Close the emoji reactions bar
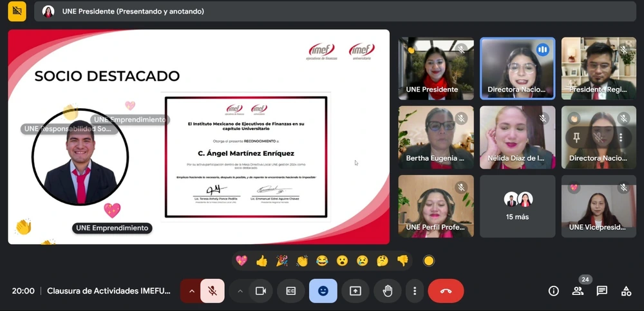 323,291
